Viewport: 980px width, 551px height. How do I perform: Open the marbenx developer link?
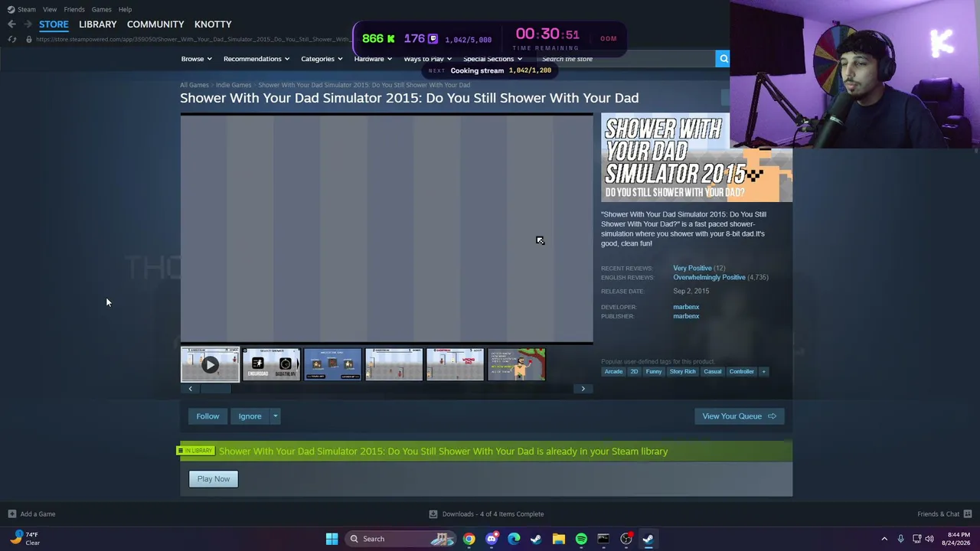tap(686, 307)
